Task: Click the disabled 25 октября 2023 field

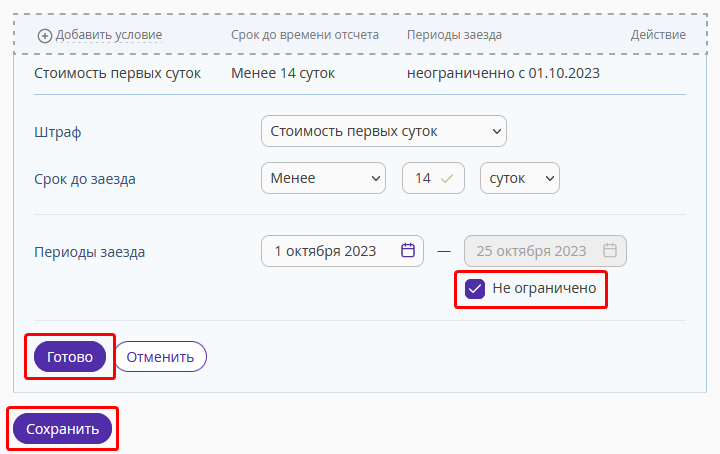Action: [546, 251]
